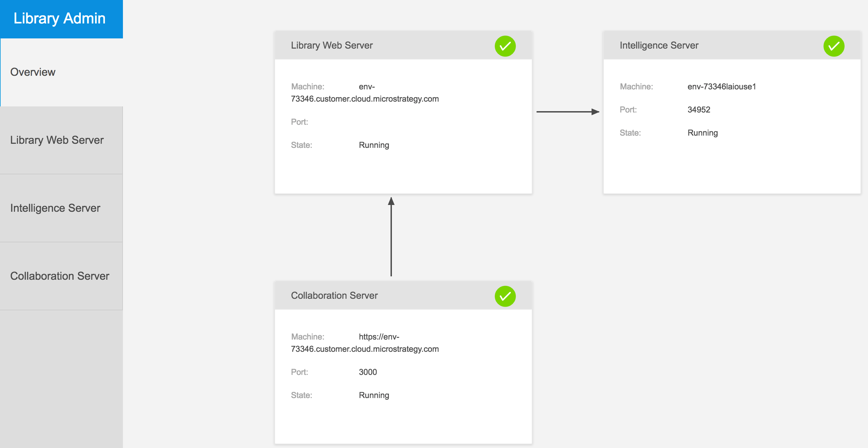Click the Collaboration Server card heading
Screen dimensions: 868x448
[334, 295]
